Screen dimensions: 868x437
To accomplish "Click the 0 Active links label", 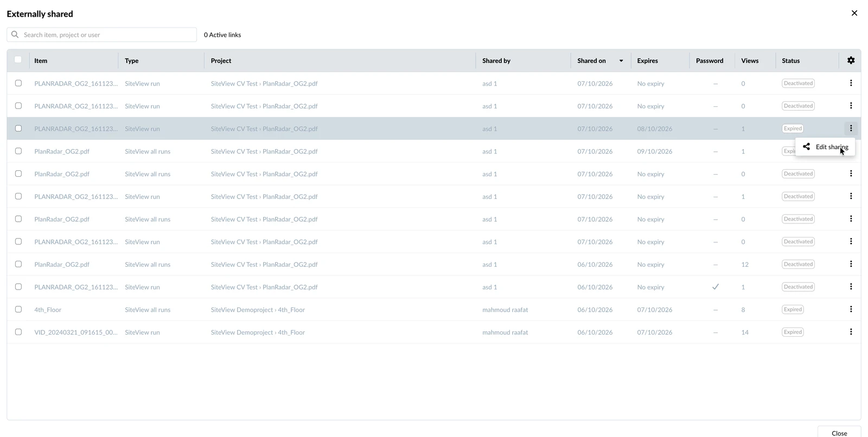I will pos(222,35).
